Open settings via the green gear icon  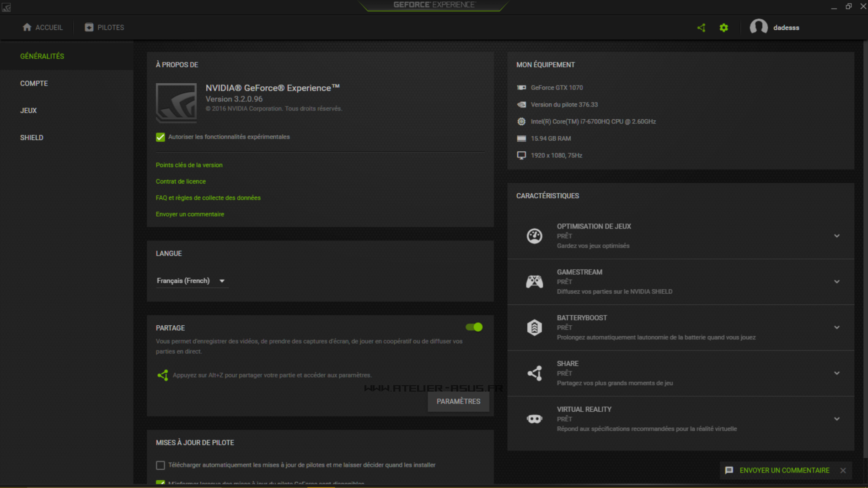723,28
